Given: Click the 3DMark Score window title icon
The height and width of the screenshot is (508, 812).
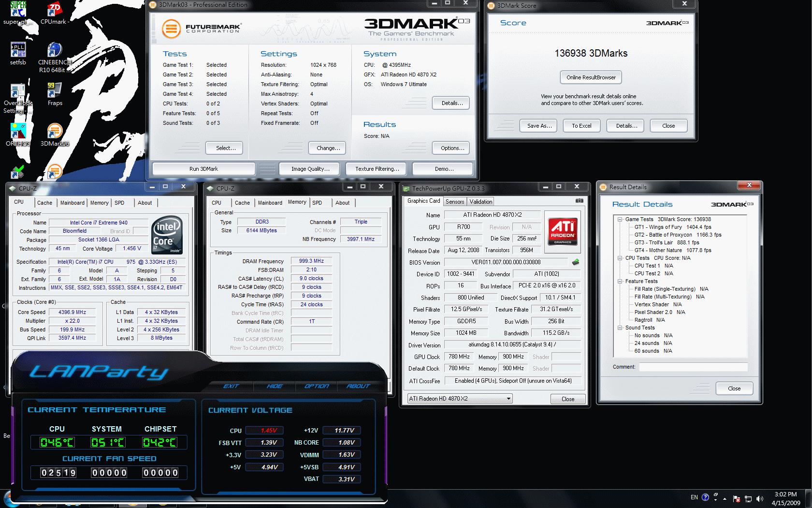Looking at the screenshot, I should click(492, 6).
